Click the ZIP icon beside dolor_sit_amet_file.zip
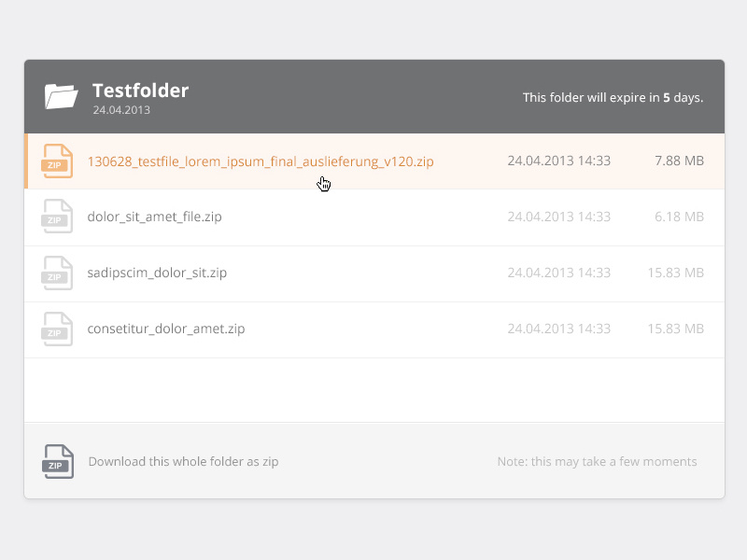The height and width of the screenshot is (560, 747). click(57, 217)
